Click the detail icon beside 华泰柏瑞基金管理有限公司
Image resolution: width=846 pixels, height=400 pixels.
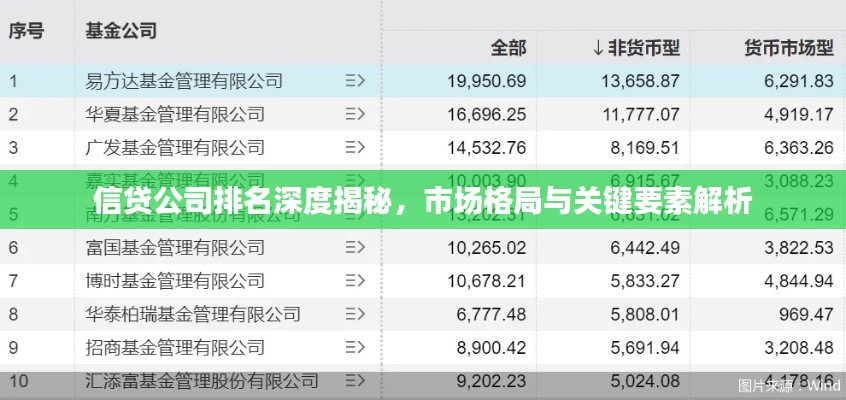click(x=354, y=314)
